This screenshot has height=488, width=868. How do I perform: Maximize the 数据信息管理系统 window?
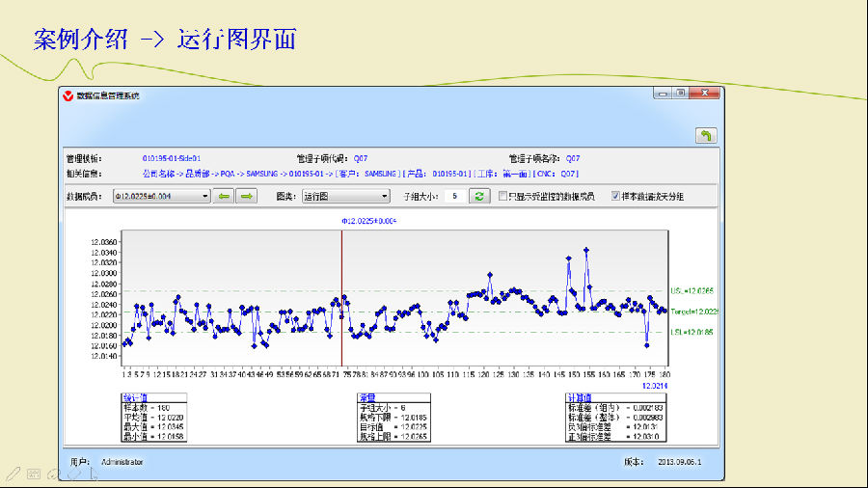[x=680, y=94]
